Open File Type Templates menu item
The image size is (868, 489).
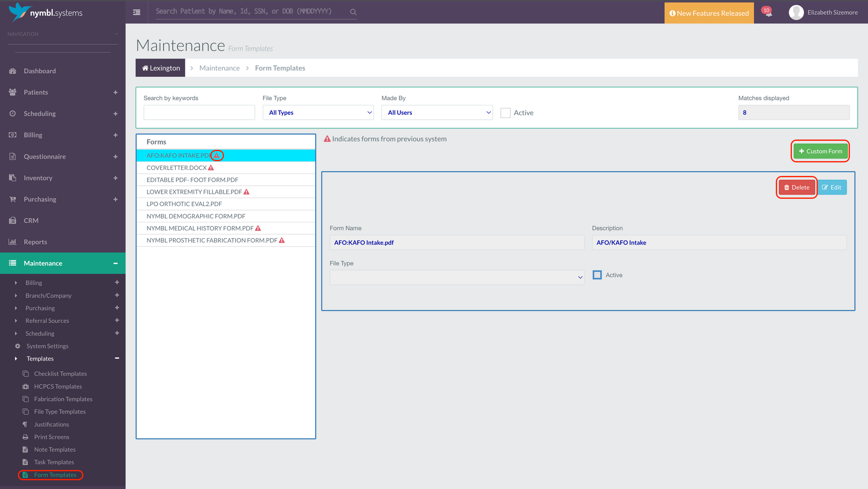(x=60, y=412)
